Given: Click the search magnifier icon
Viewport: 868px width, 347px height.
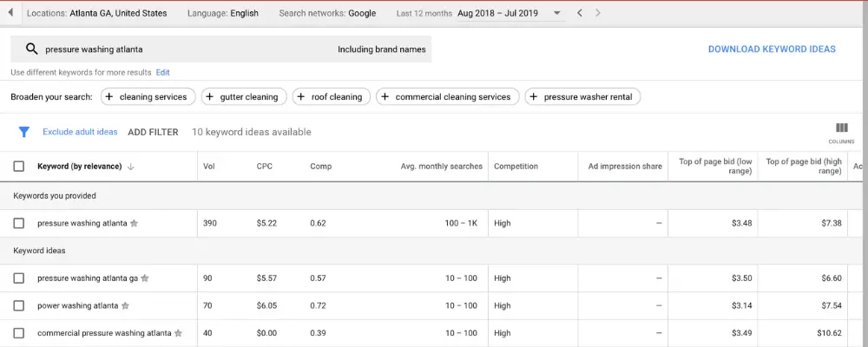Looking at the screenshot, I should 31,49.
